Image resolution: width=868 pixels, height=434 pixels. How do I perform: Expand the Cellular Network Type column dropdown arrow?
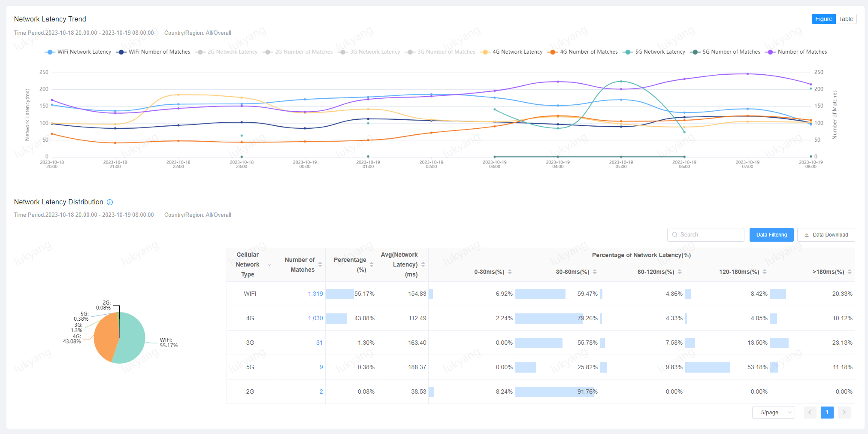tap(269, 265)
